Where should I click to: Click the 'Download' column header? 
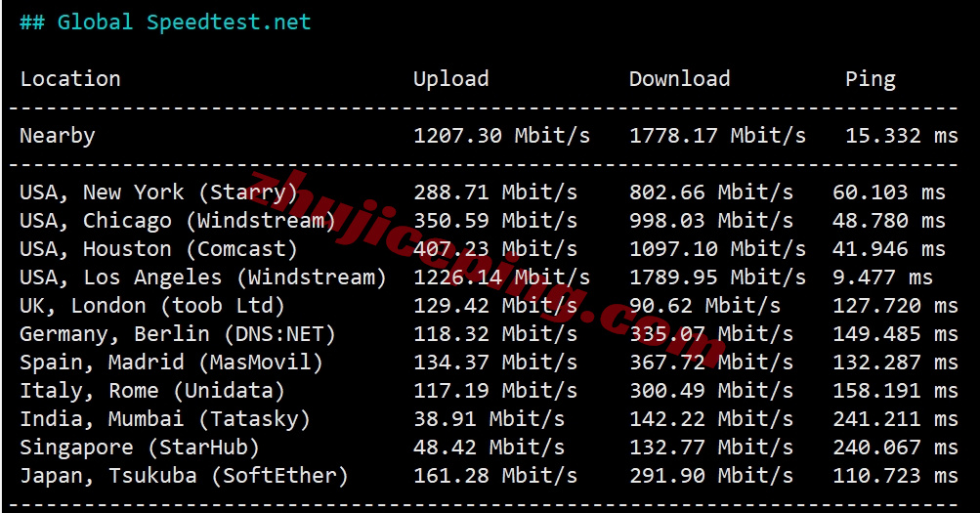point(679,79)
